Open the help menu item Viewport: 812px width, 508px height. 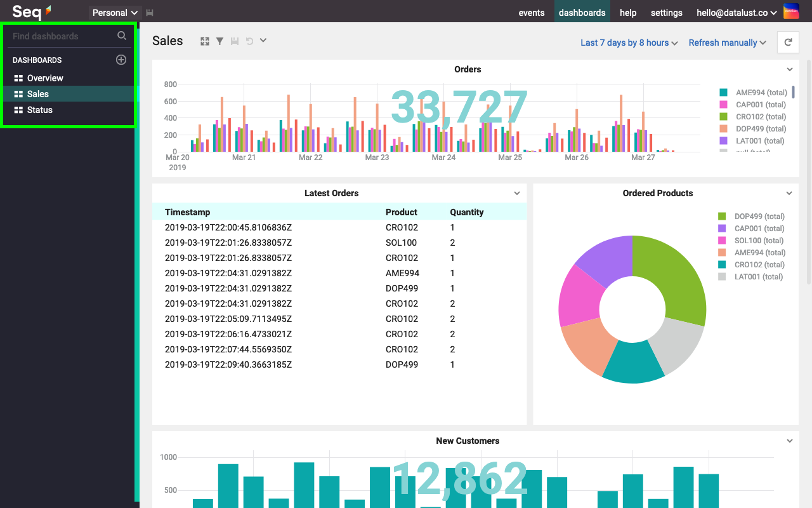point(628,13)
